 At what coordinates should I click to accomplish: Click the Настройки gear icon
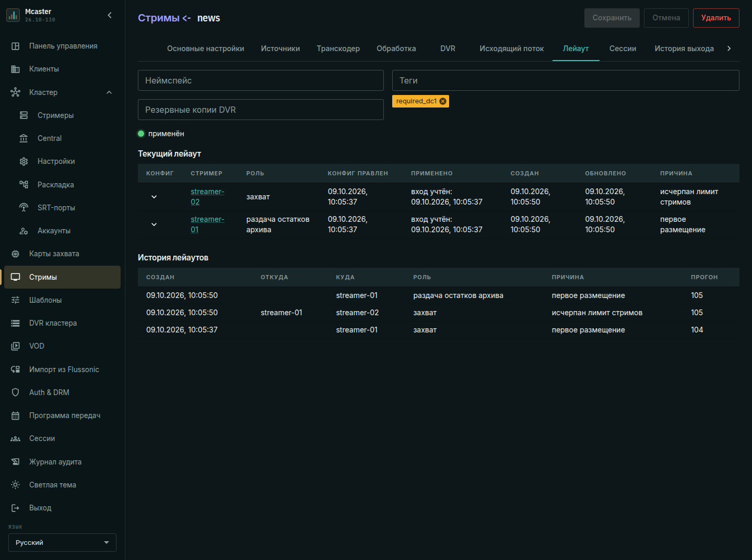coord(24,161)
